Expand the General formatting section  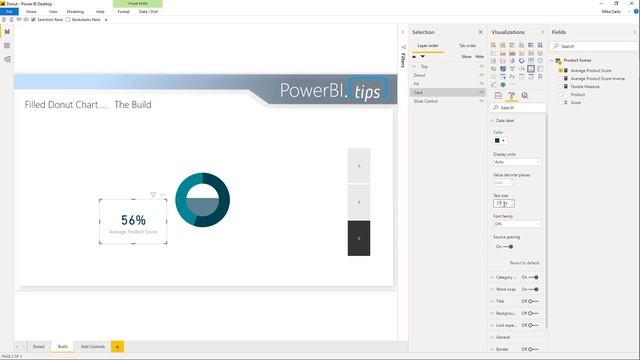[492, 337]
